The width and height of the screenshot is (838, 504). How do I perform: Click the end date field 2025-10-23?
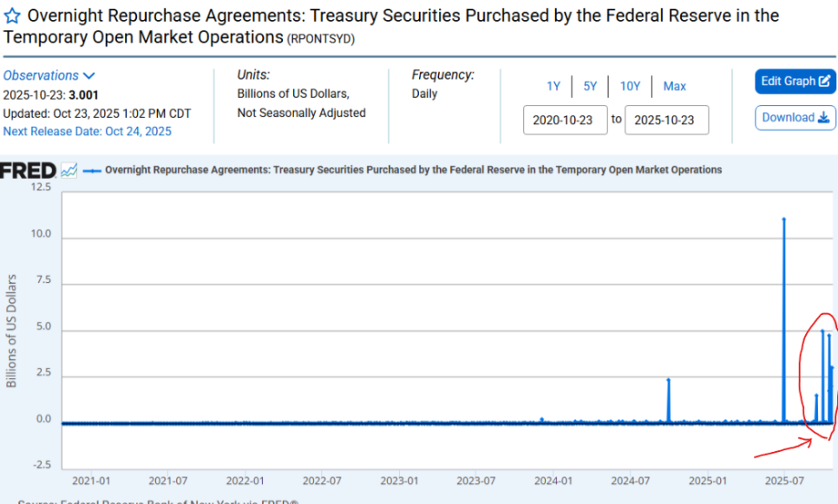[x=666, y=120]
